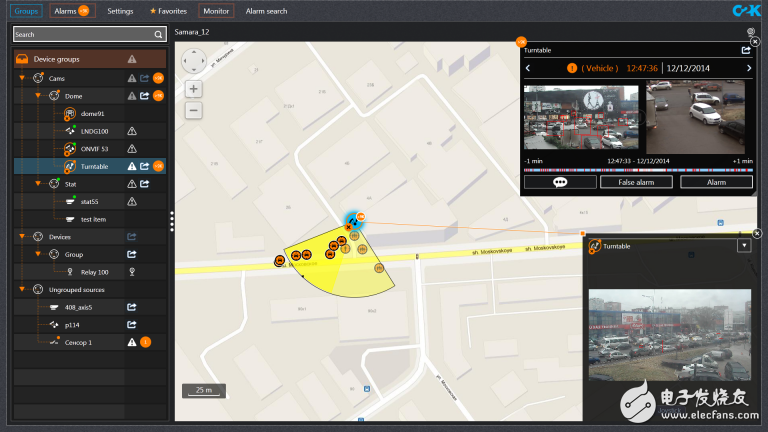This screenshot has width=768, height=432.
Task: Zoom in on the map
Action: [194, 89]
